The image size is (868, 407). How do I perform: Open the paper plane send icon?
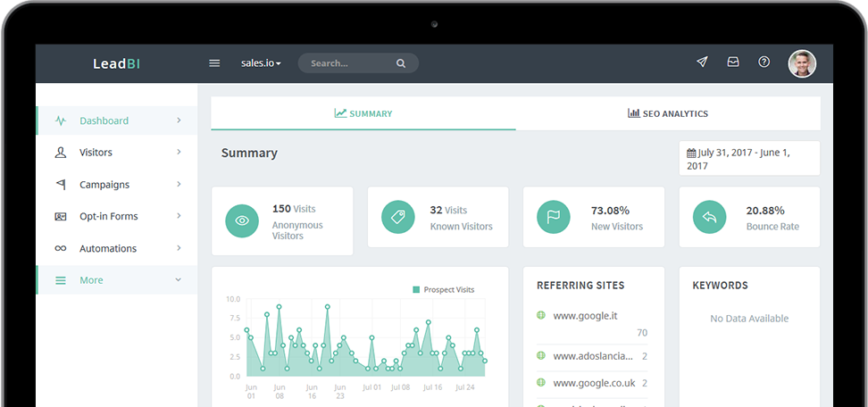(x=702, y=62)
